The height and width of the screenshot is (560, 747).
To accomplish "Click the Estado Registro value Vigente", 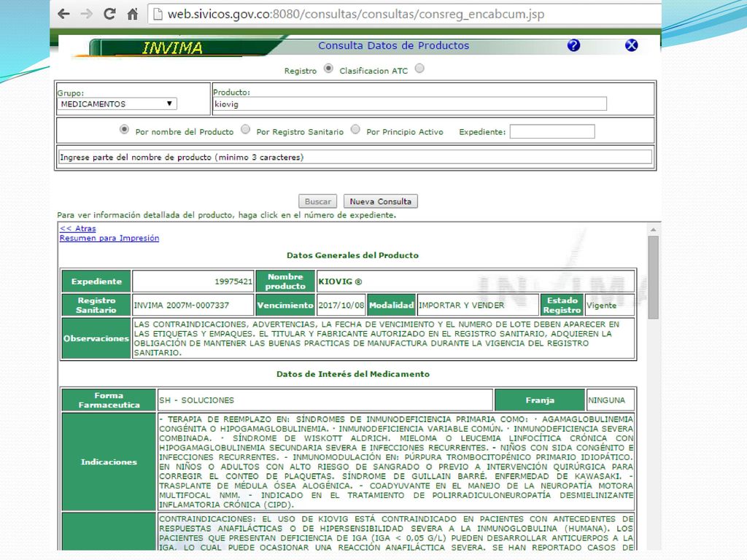I will [601, 306].
